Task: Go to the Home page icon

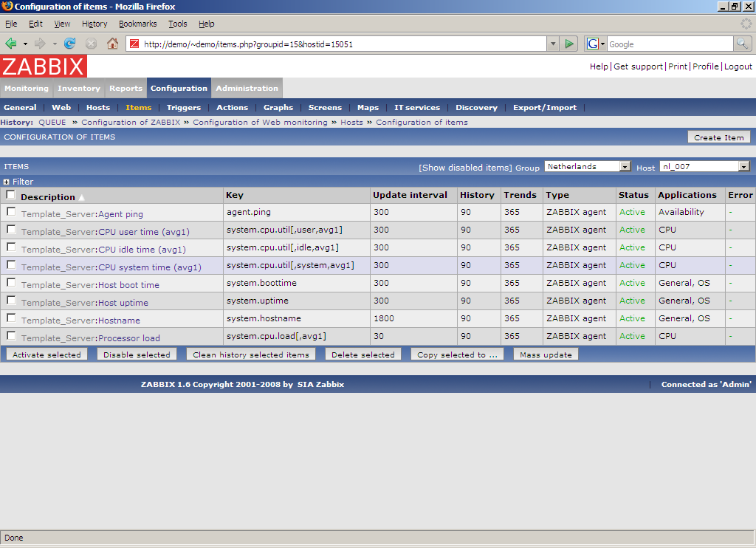Action: pos(112,44)
